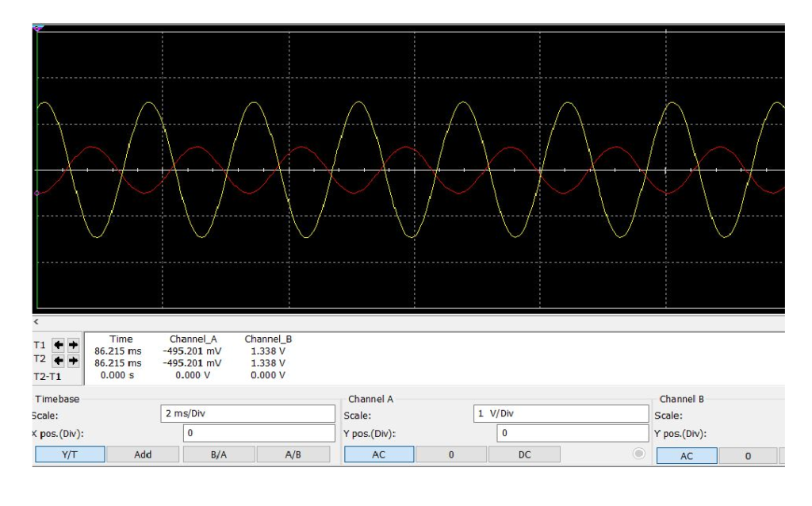This screenshot has width=812, height=506.
Task: Click the Timebase X pos. (Div) field
Action: pos(259,433)
